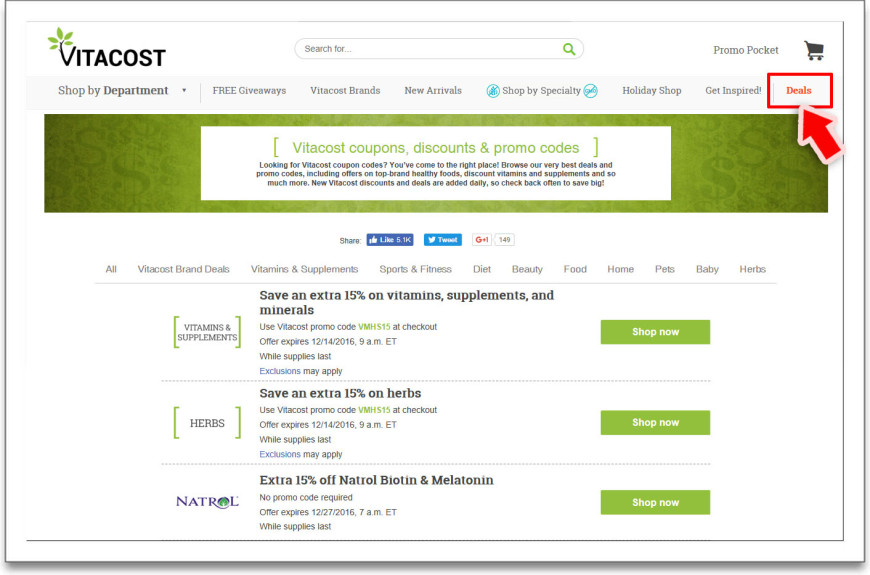Click the Natrol brand logo
Screen dimensions: 870x575
tap(207, 502)
